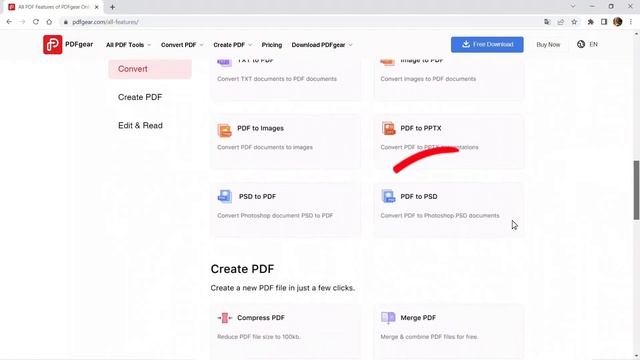This screenshot has width=640, height=360.
Task: Click the address bar URL field
Action: (302, 22)
